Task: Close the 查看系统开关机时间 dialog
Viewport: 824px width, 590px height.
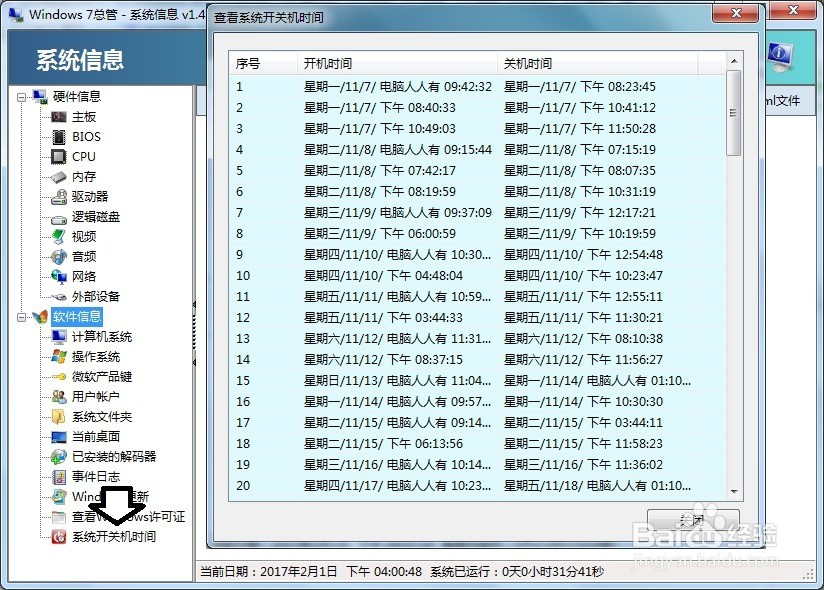Action: coord(736,13)
